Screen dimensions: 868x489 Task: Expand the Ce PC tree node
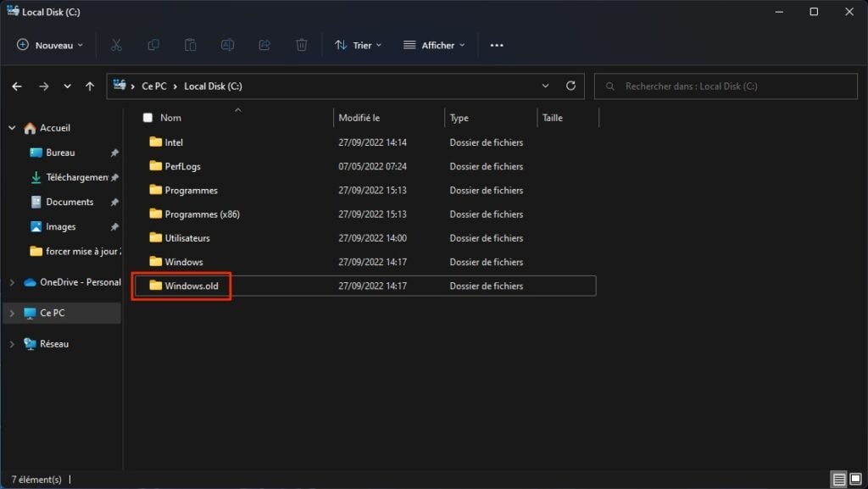[x=12, y=313]
